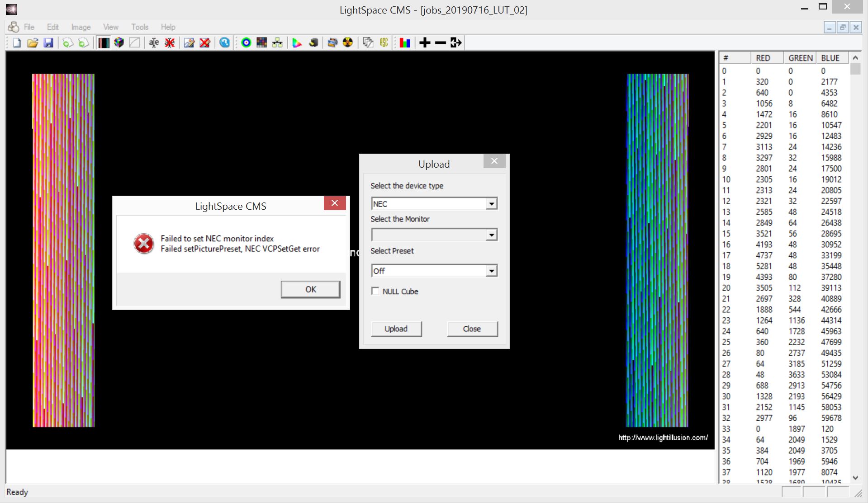
Task: Click the yellow radiation symbol icon
Action: (x=348, y=43)
